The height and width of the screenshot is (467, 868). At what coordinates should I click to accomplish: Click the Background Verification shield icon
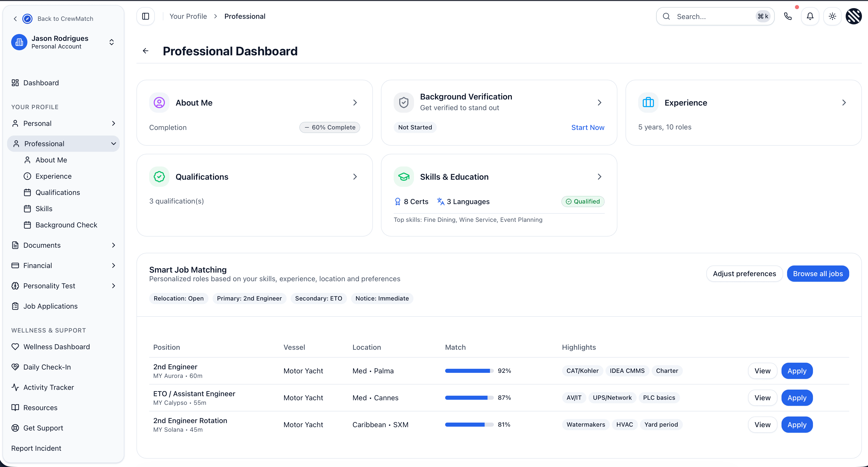pyautogui.click(x=404, y=103)
